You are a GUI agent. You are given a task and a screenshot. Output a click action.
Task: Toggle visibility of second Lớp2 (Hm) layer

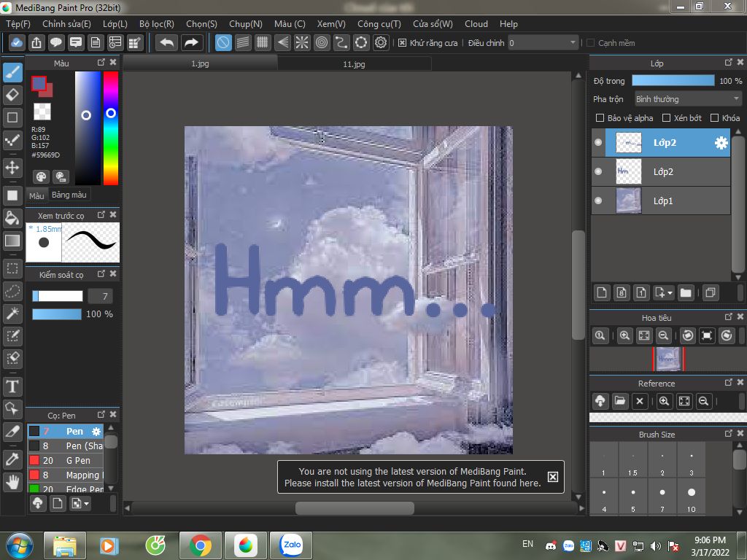tap(598, 171)
